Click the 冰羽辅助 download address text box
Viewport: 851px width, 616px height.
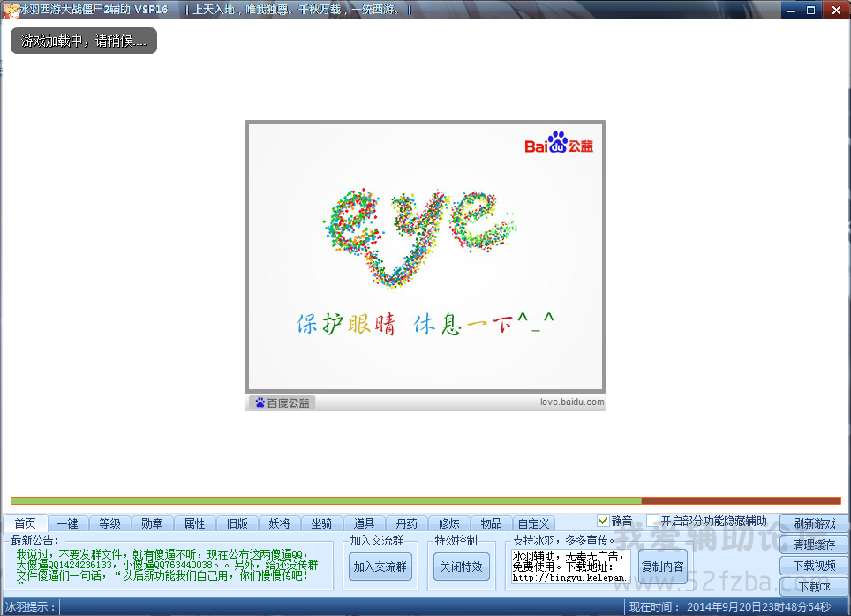(x=570, y=567)
